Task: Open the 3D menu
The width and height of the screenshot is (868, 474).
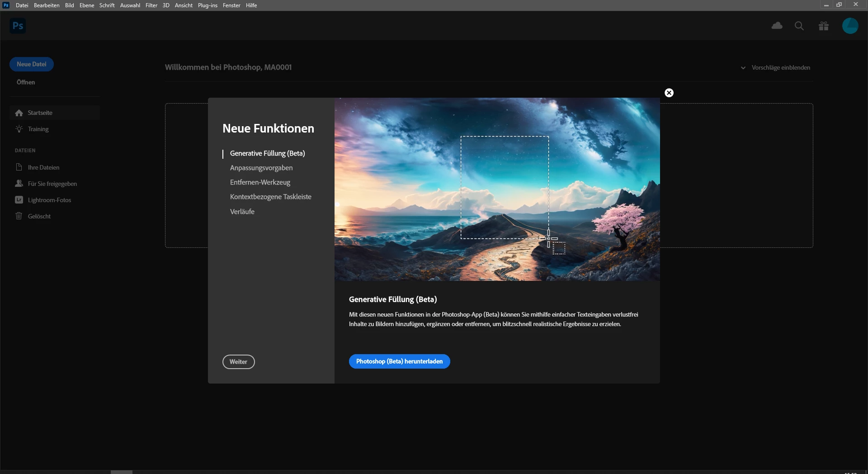Action: point(166,5)
